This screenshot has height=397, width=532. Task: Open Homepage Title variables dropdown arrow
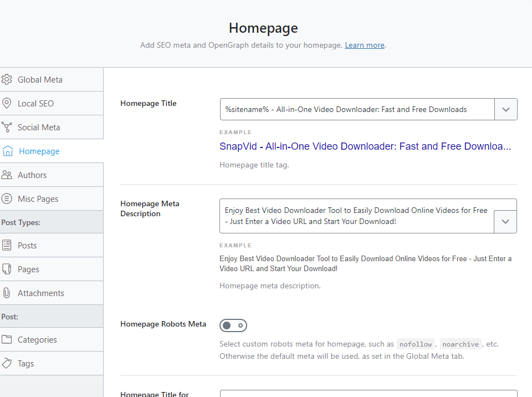pyautogui.click(x=505, y=109)
